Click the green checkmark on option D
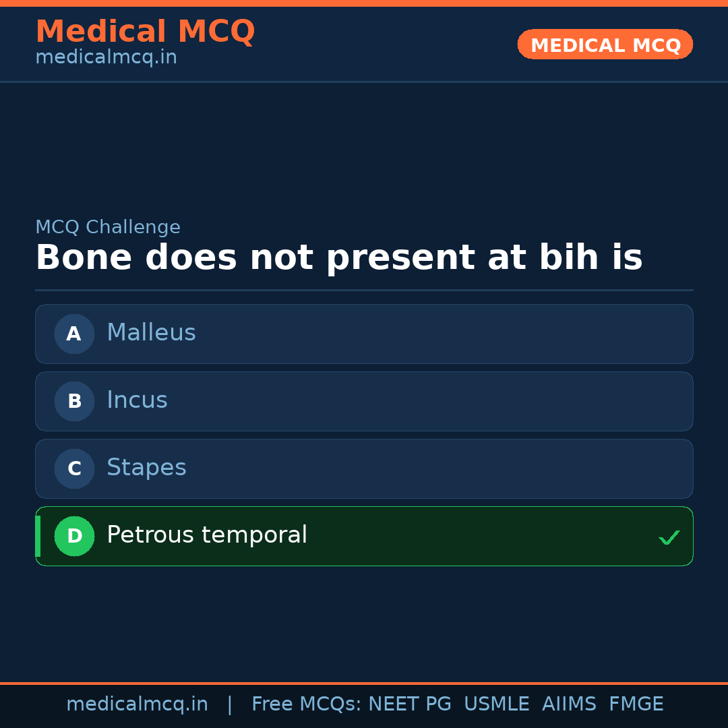The height and width of the screenshot is (728, 728). [x=669, y=537]
